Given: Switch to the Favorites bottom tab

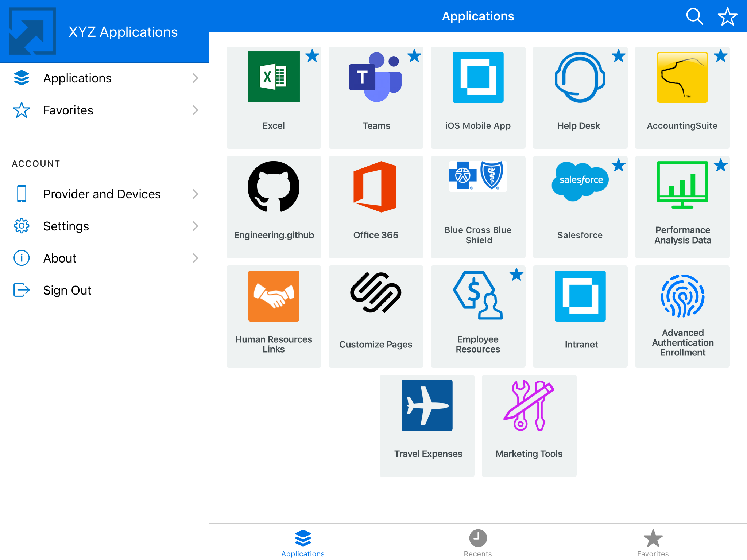Looking at the screenshot, I should pos(653,543).
